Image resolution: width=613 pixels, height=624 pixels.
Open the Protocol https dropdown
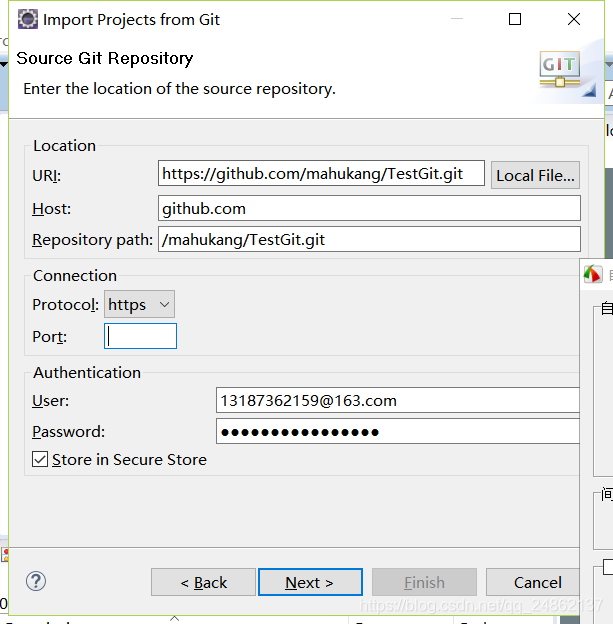coord(139,304)
